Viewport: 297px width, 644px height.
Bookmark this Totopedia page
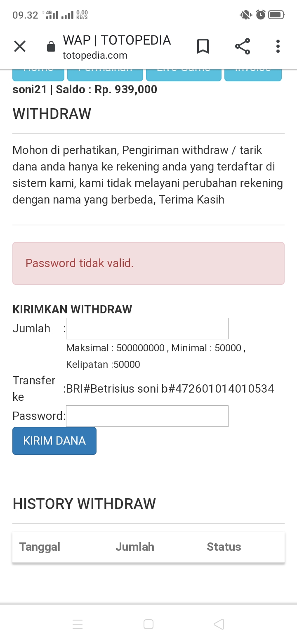203,46
